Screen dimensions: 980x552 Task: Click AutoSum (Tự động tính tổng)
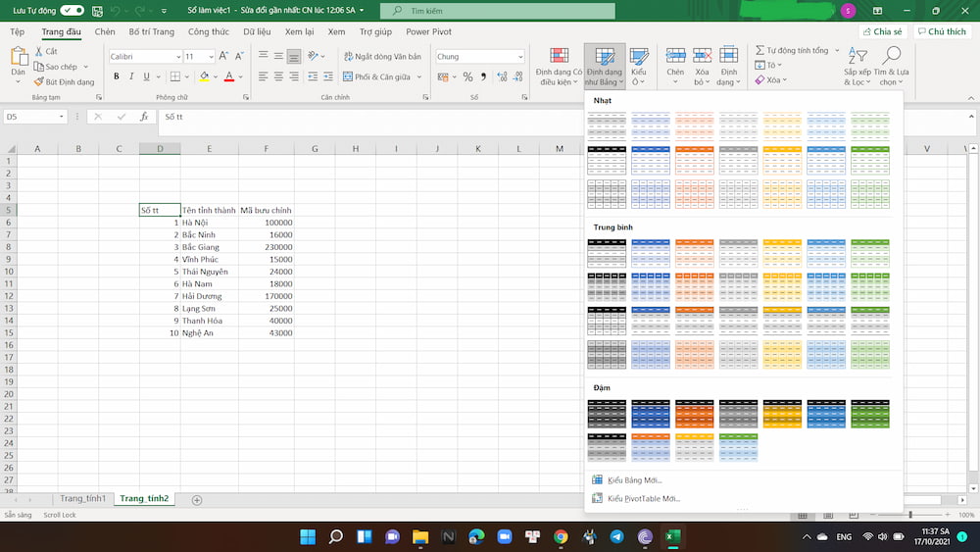coord(792,50)
